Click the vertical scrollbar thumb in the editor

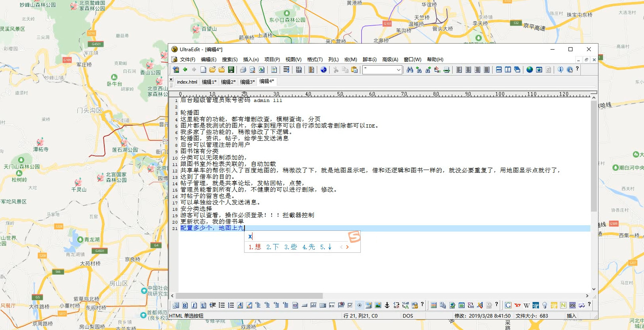tap(594, 156)
